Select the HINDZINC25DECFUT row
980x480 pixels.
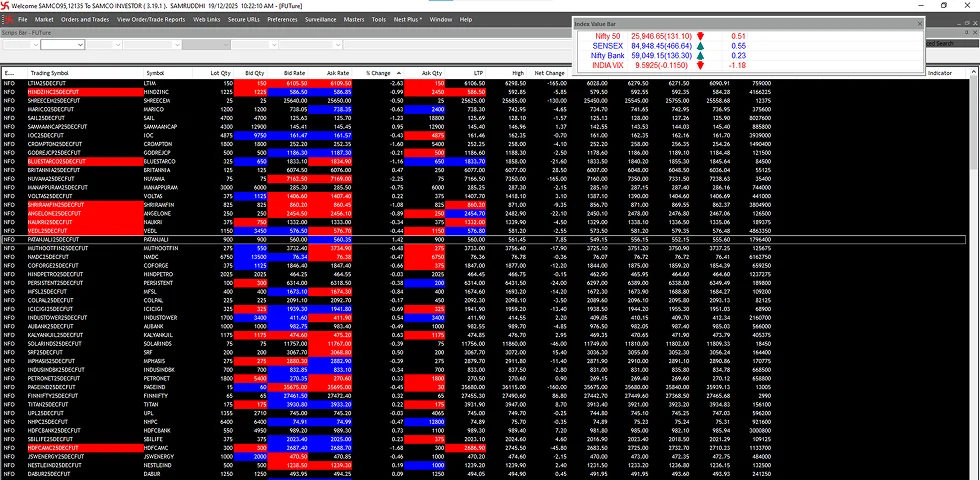(485, 91)
